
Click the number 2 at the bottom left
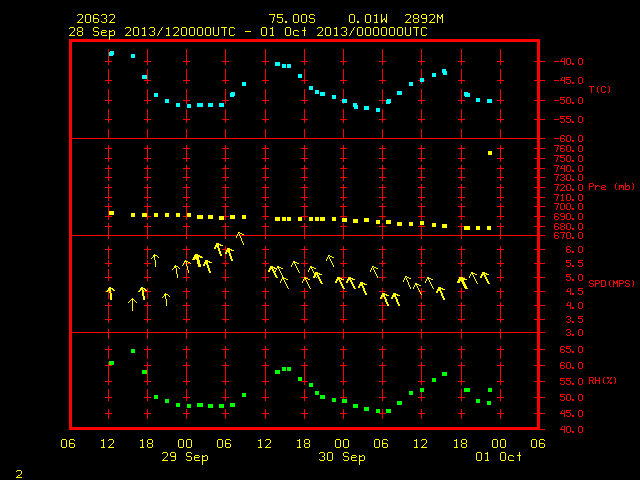click(19, 474)
